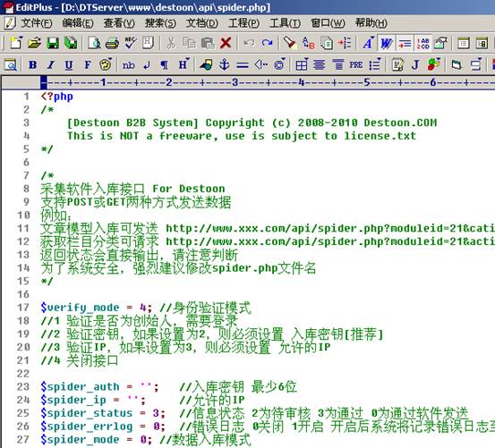Screen dimensions: 495x448
Task: Insert non-breaking space with the nb icon
Action: pos(128,65)
